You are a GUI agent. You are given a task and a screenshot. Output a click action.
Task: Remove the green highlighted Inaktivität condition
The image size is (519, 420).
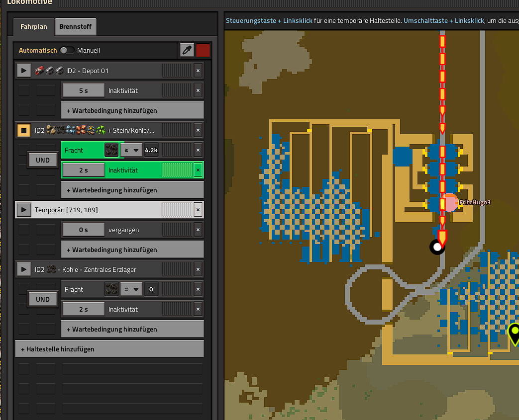[198, 170]
